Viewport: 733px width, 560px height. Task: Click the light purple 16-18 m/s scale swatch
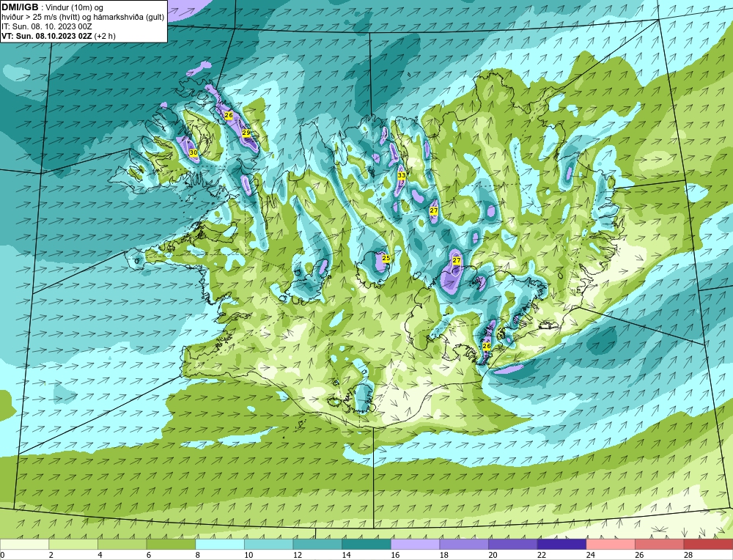point(415,544)
